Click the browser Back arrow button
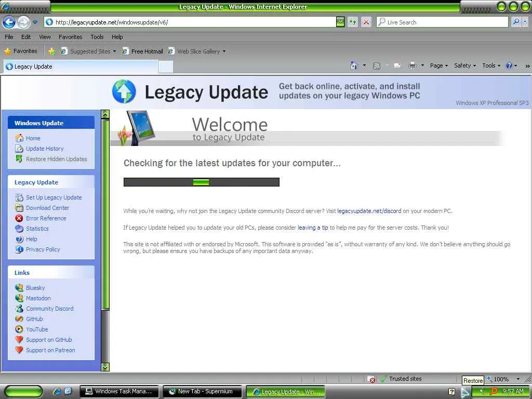Viewport: 532px width, 399px height. click(x=9, y=22)
